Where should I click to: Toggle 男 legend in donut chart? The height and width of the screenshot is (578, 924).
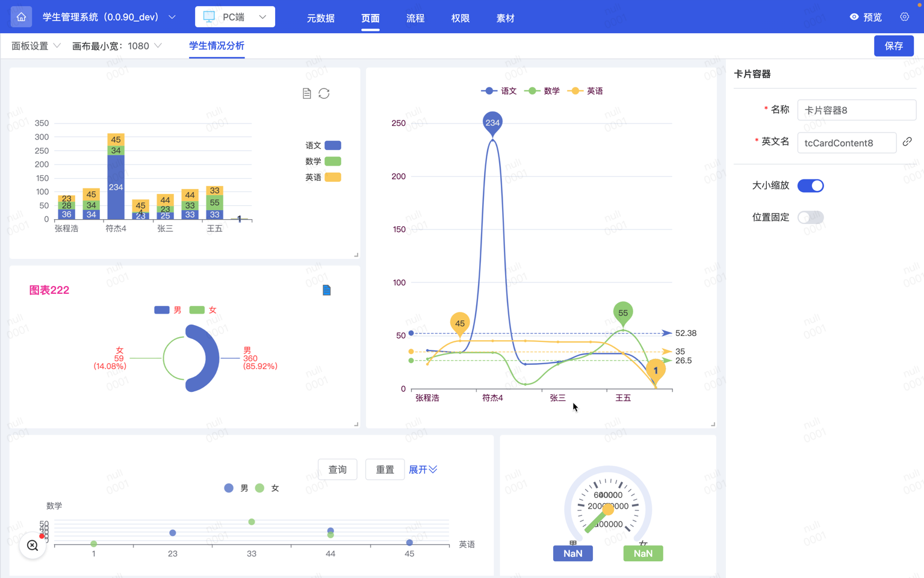pos(168,310)
